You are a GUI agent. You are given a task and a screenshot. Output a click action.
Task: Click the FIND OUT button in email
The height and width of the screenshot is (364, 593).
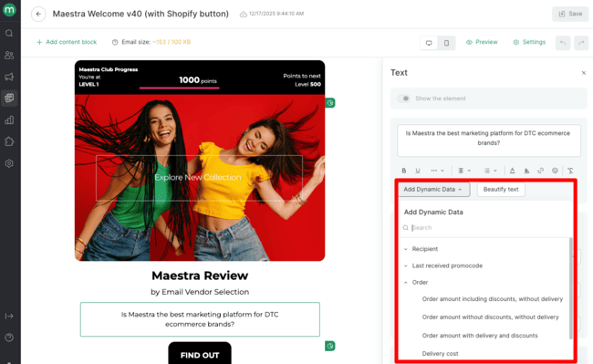tap(200, 354)
